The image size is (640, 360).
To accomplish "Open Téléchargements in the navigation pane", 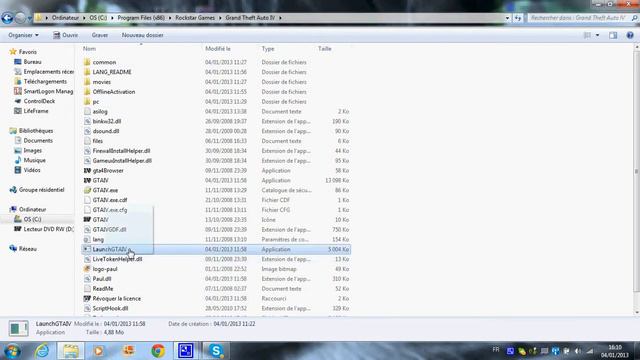I will click(x=45, y=81).
